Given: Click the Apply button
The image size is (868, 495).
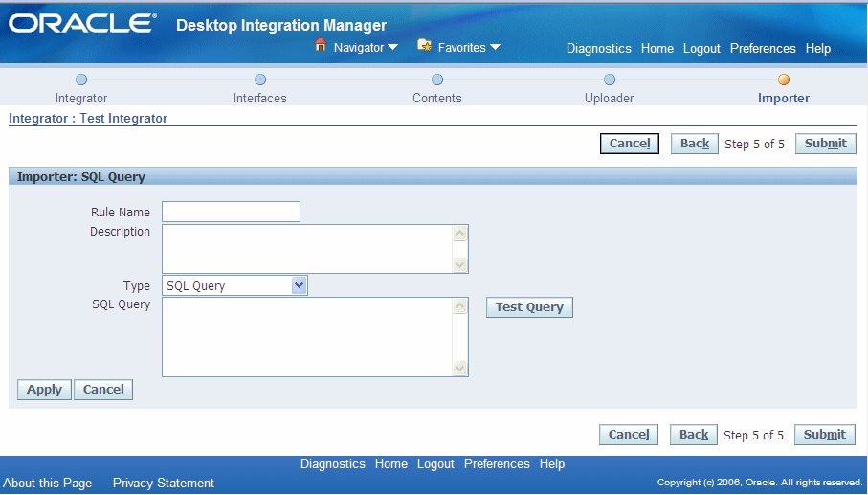Looking at the screenshot, I should pyautogui.click(x=44, y=390).
